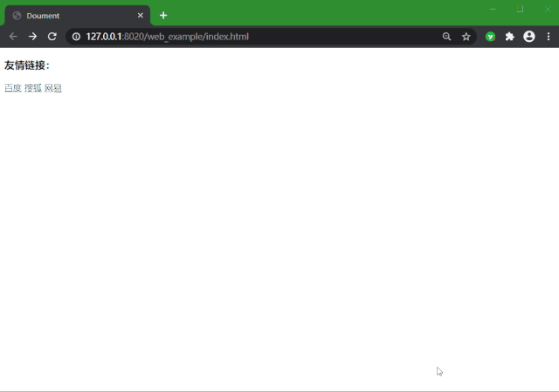Open the profile avatar menu
Screen dimensions: 559x392
click(x=529, y=37)
